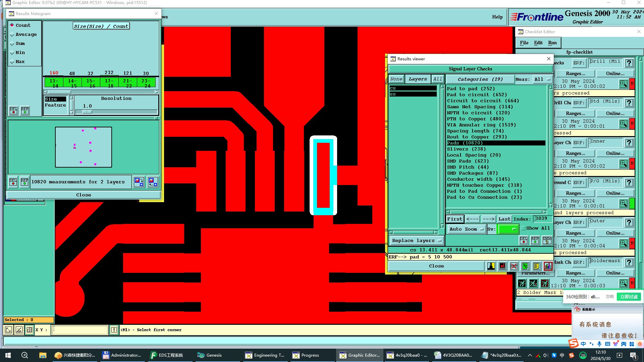
Task: Close the Results histogram with Close button
Action: pyautogui.click(x=84, y=195)
